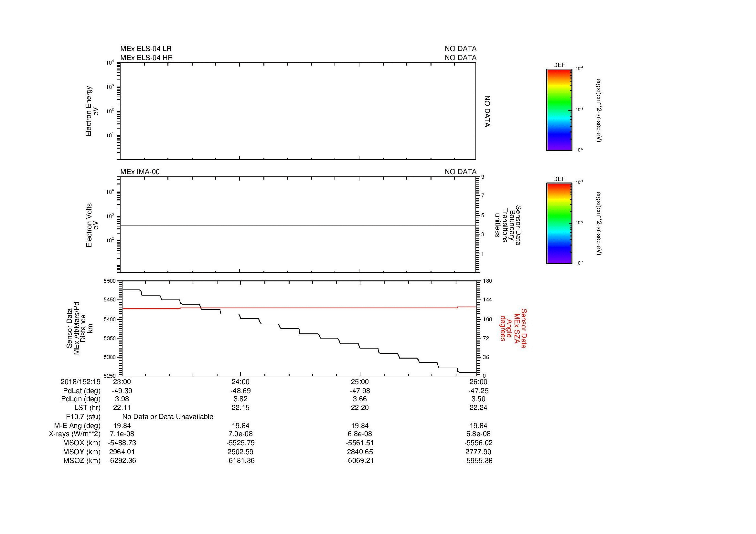Viewport: 756px width, 534px height.
Task: Click the 'MSOX (km)' row label
Action: (81, 443)
